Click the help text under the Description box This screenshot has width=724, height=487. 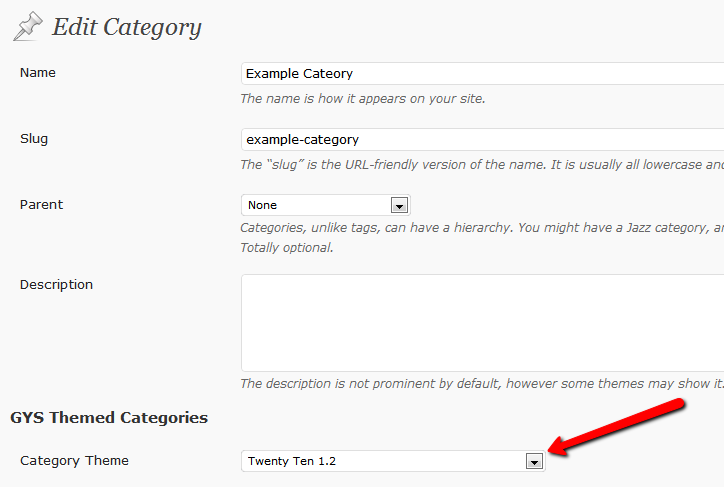[482, 384]
